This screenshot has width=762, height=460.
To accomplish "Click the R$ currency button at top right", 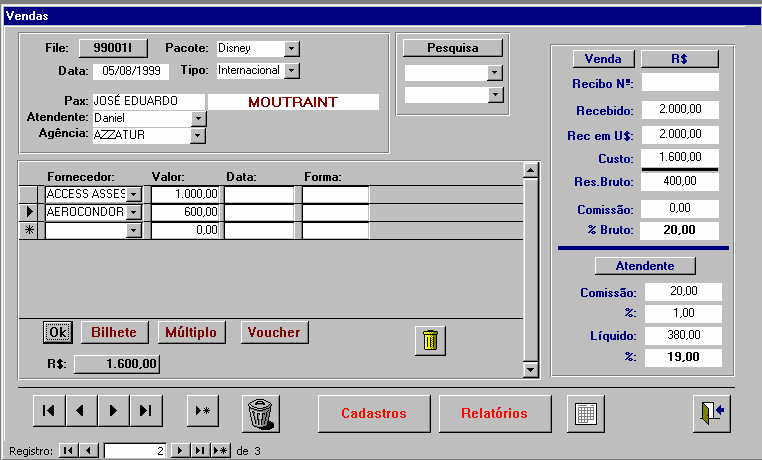I will click(x=679, y=59).
